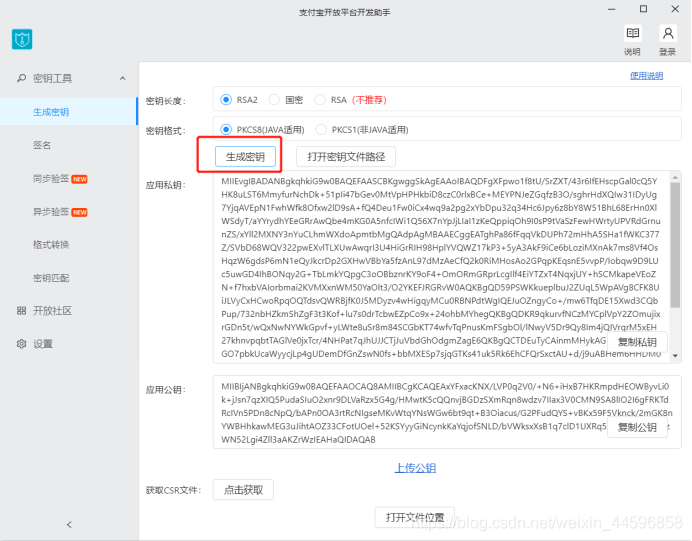
Task: Click the 密钥工具 key icon
Action: click(21, 78)
